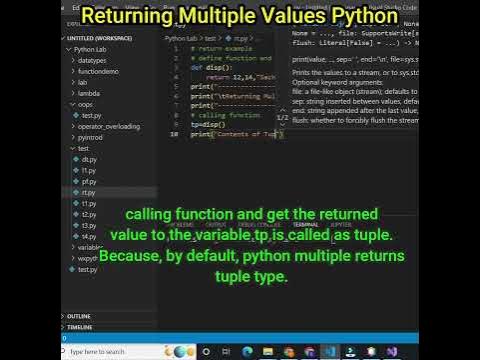Click the Python icon beside f1.py

pyautogui.click(x=76, y=170)
